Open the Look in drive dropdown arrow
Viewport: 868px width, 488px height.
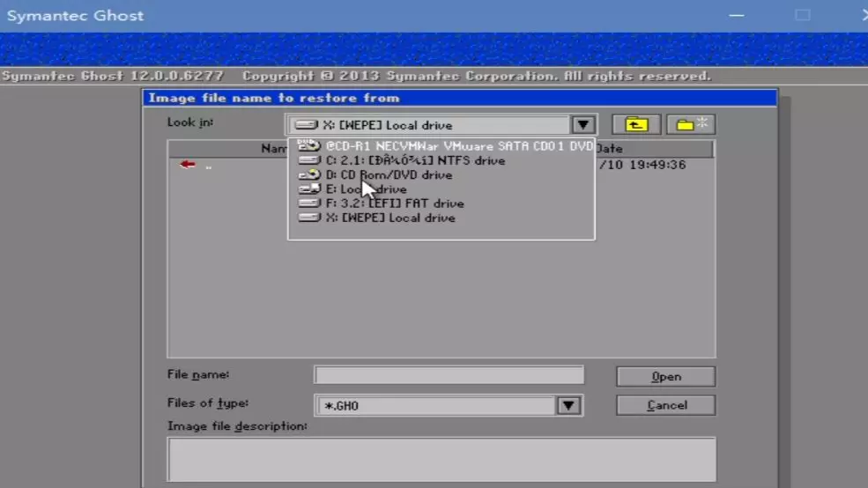tap(582, 125)
